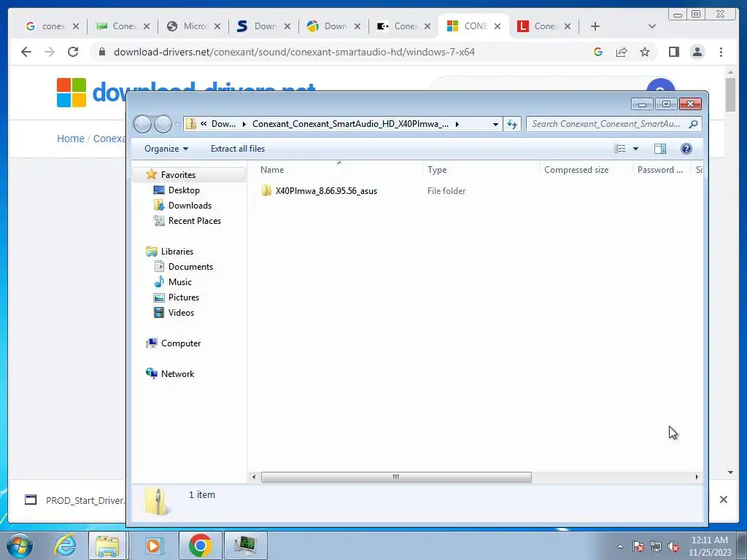Select Network in the navigation pane

(x=177, y=374)
